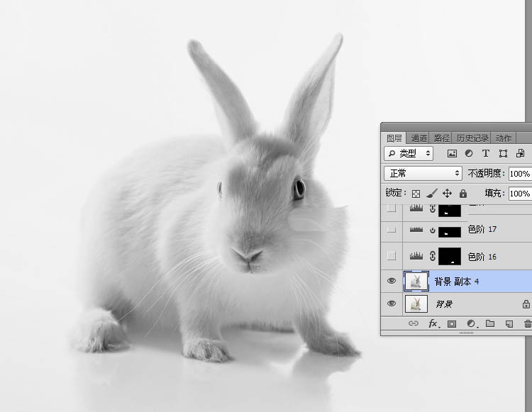
Task: Filter layers by smart object icon
Action: point(520,153)
